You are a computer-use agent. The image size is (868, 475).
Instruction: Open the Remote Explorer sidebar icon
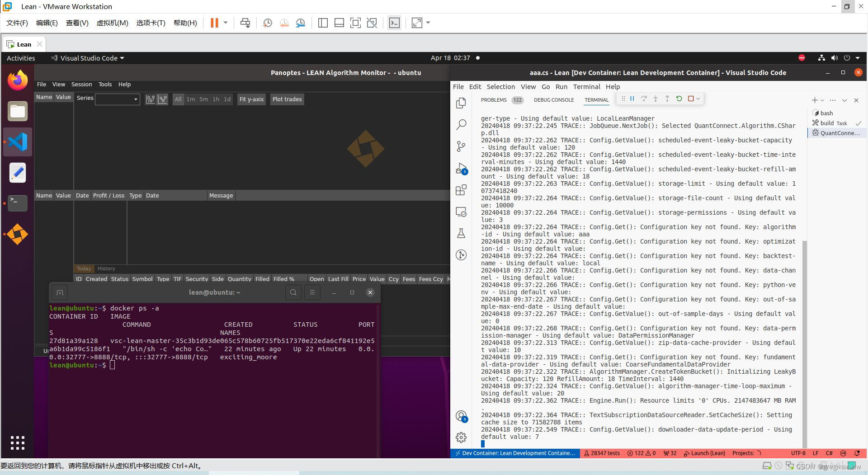click(x=461, y=212)
